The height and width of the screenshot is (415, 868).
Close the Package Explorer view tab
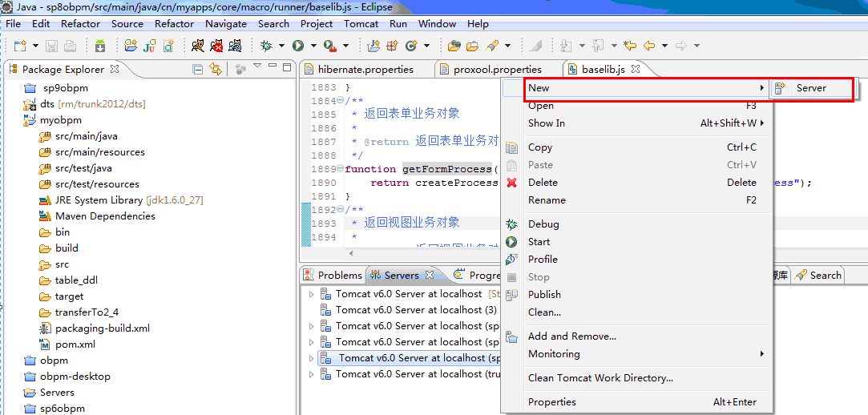click(x=115, y=69)
